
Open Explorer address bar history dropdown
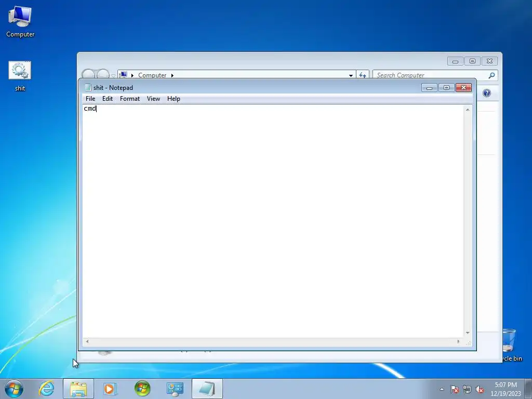pos(351,75)
